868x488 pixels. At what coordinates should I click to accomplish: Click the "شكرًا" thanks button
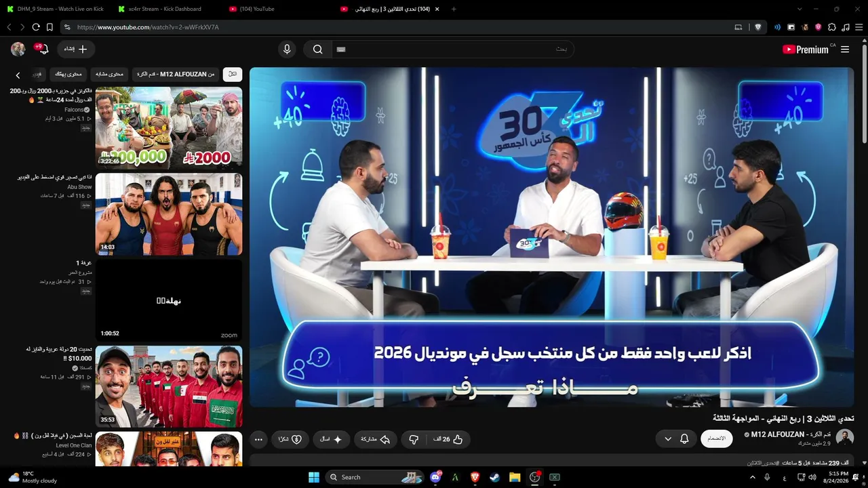(290, 439)
